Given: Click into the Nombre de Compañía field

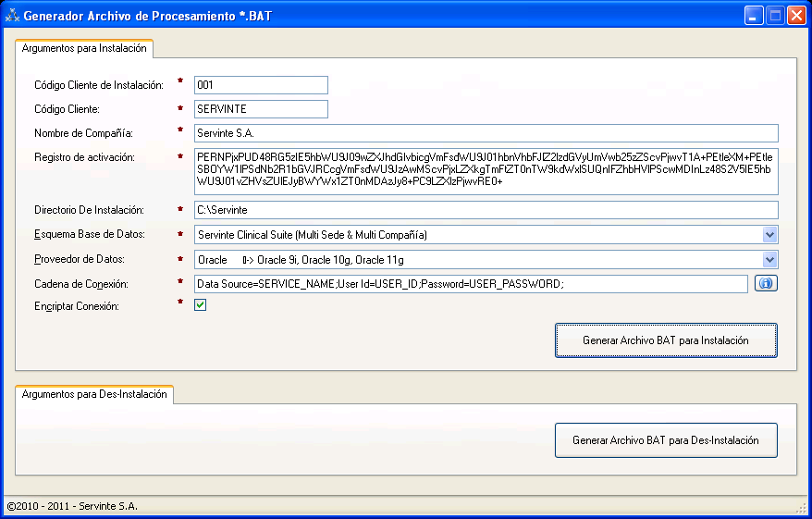Looking at the screenshot, I should pyautogui.click(x=486, y=133).
